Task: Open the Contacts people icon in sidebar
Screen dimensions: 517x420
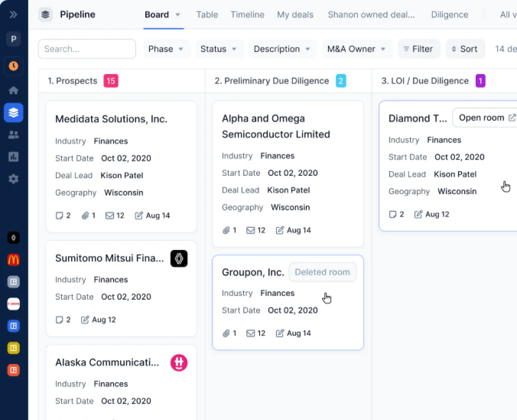Action: click(x=13, y=135)
